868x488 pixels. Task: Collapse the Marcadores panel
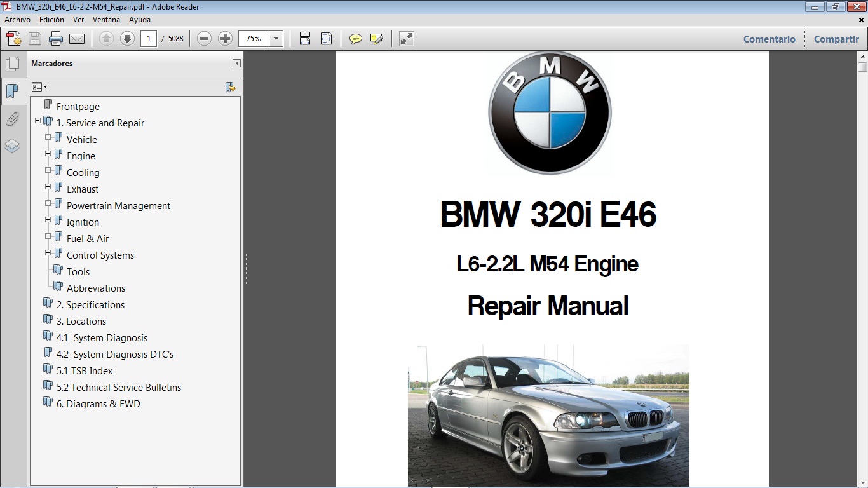pos(236,64)
